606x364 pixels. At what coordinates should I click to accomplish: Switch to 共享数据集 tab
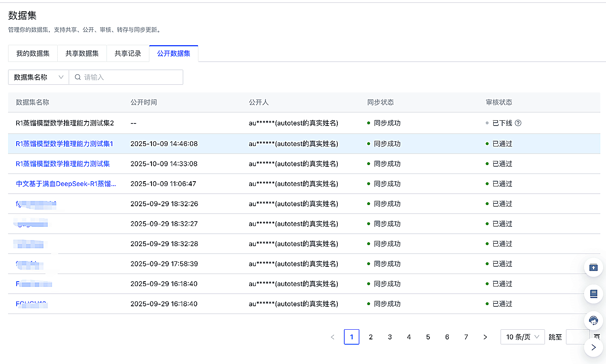(82, 53)
